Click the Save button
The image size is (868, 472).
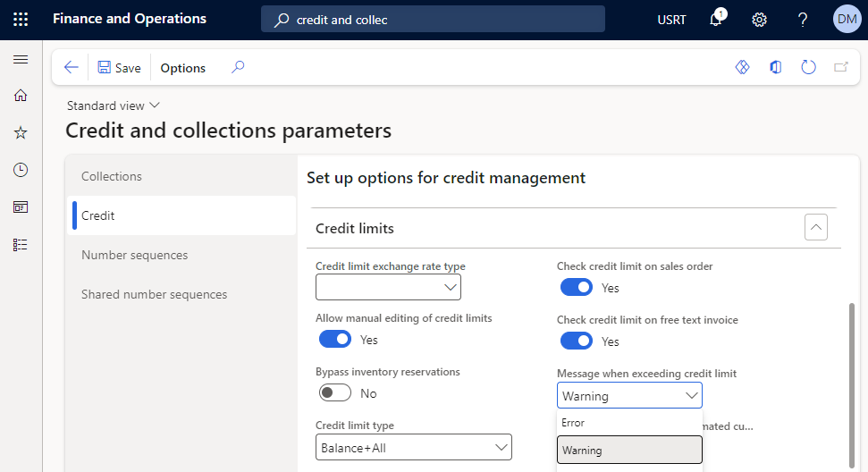pyautogui.click(x=119, y=68)
